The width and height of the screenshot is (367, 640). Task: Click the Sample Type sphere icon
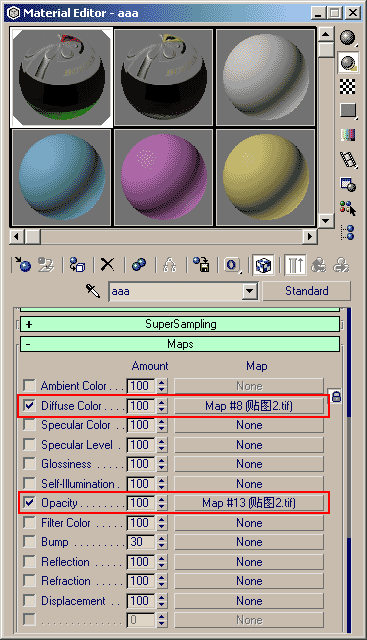click(x=348, y=38)
